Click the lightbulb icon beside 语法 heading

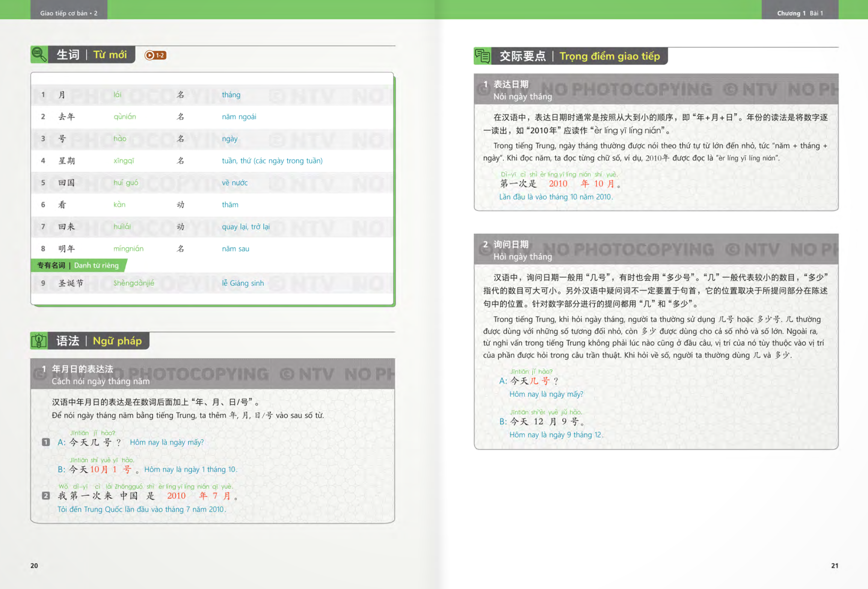[39, 341]
